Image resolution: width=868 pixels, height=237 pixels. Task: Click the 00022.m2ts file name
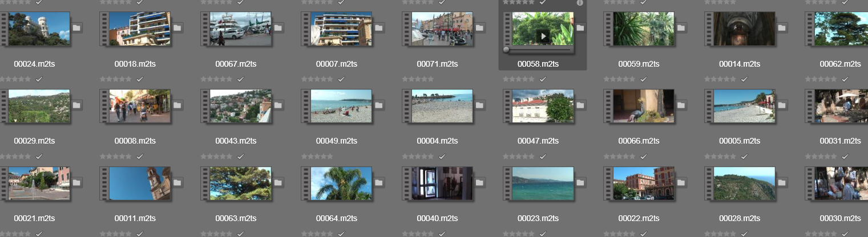(x=639, y=218)
